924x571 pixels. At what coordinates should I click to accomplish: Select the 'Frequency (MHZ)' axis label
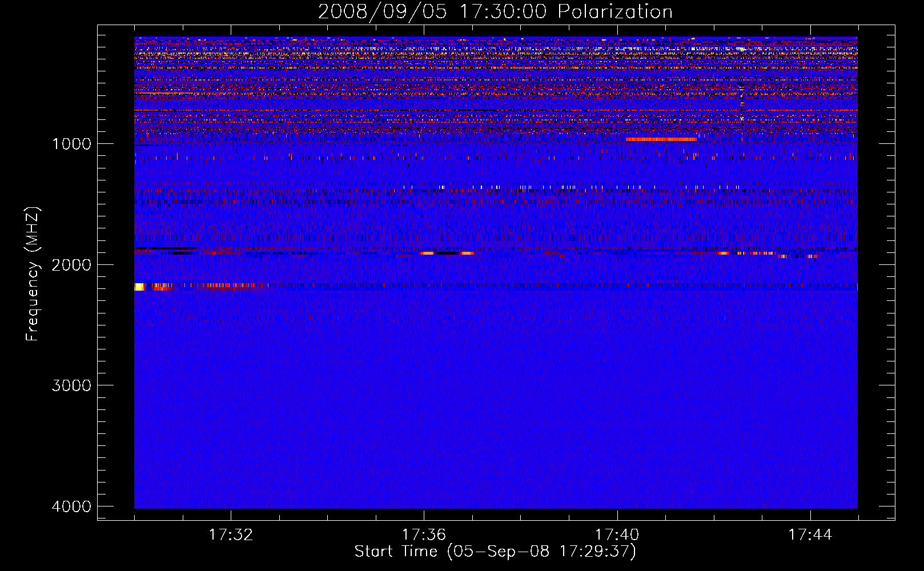coord(33,274)
